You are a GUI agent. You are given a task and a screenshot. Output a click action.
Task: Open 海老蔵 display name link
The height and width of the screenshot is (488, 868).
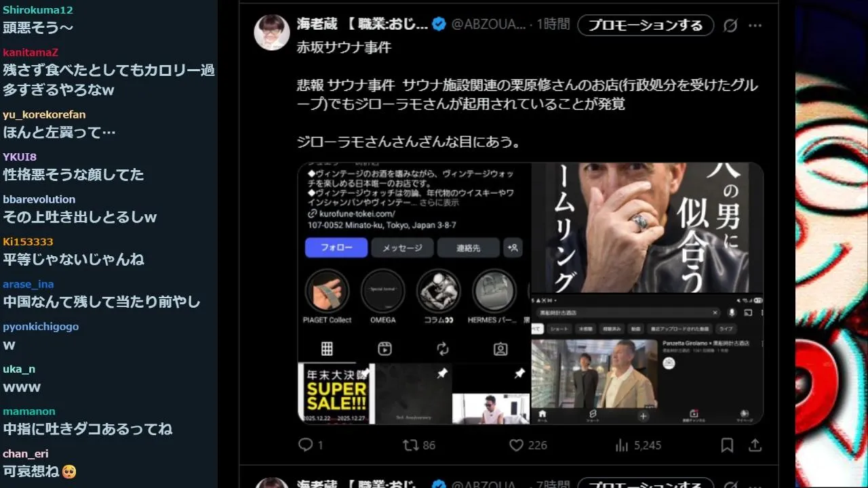click(363, 24)
